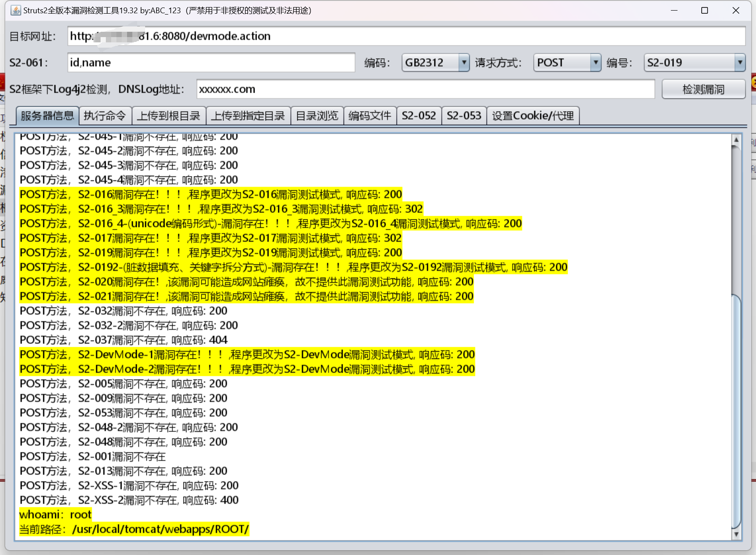The height and width of the screenshot is (555, 756).
Task: Open the 设置Cookie/代理 tab
Action: pyautogui.click(x=533, y=116)
